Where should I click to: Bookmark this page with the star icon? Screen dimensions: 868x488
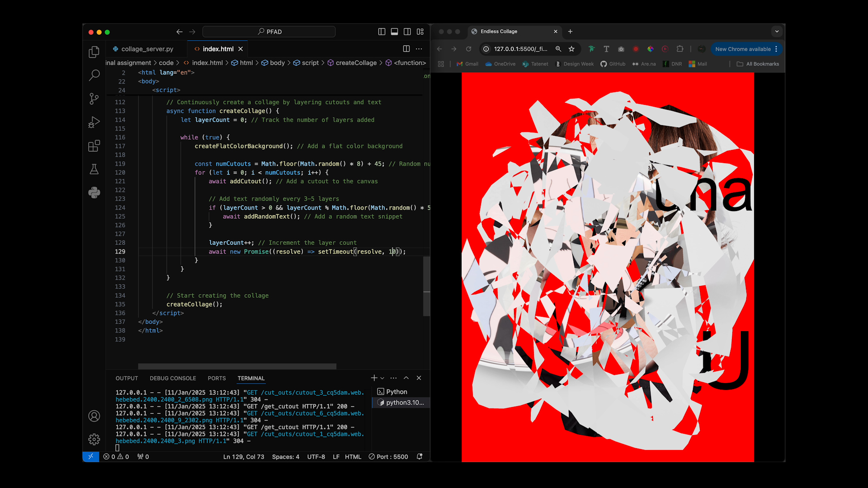point(571,49)
